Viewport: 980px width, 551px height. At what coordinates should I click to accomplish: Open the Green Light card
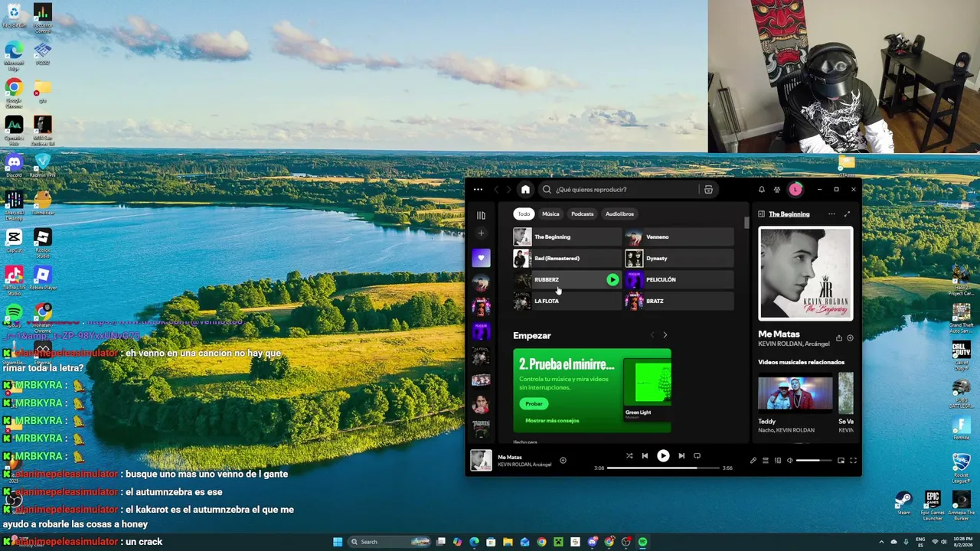tap(648, 390)
